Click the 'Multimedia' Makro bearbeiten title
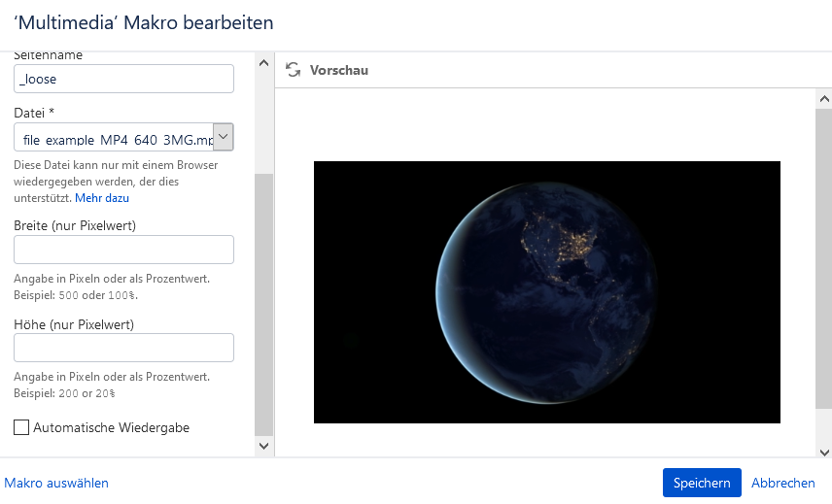Image resolution: width=832 pixels, height=504 pixels. click(x=143, y=22)
